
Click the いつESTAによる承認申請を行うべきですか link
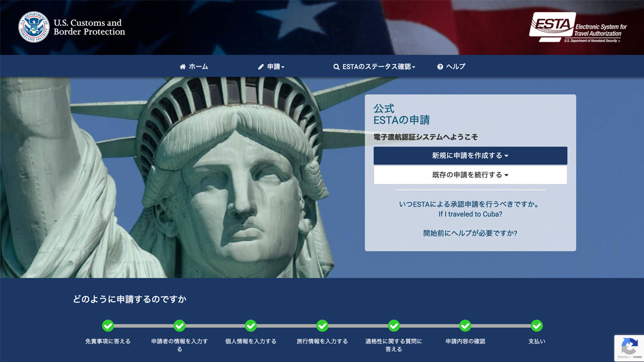[x=470, y=205]
